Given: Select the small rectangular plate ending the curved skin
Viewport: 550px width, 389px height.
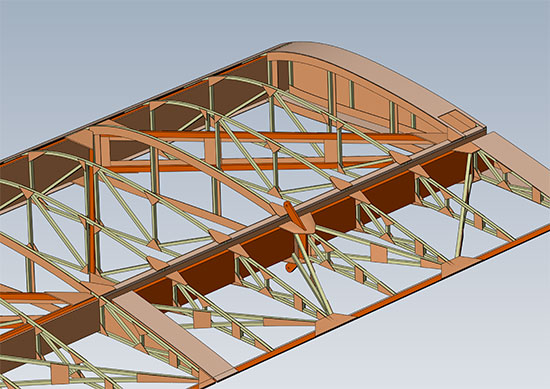Looking at the screenshot, I should tap(457, 119).
